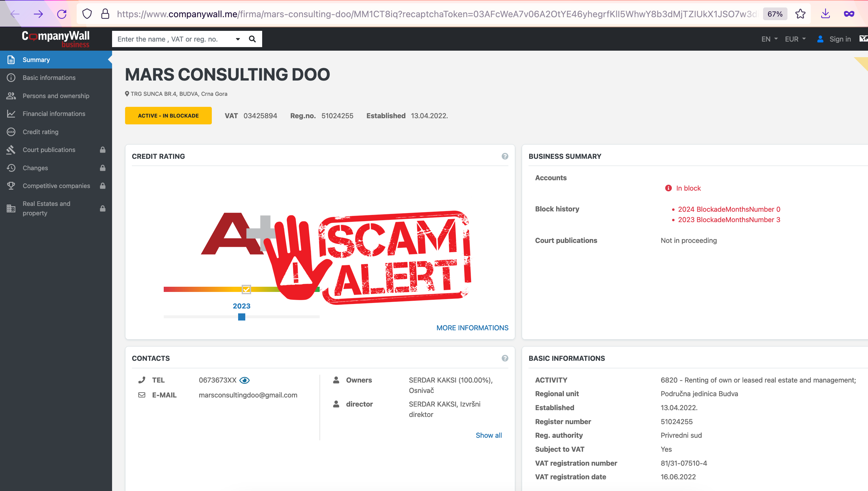This screenshot has width=868, height=491.
Task: Click the checkmark marker on rating bar
Action: 246,289
